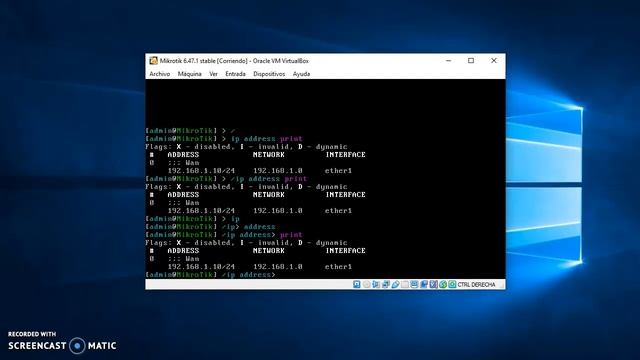Click the 'CTRL DERECHA' host key label
The height and width of the screenshot is (360, 640).
point(476,284)
